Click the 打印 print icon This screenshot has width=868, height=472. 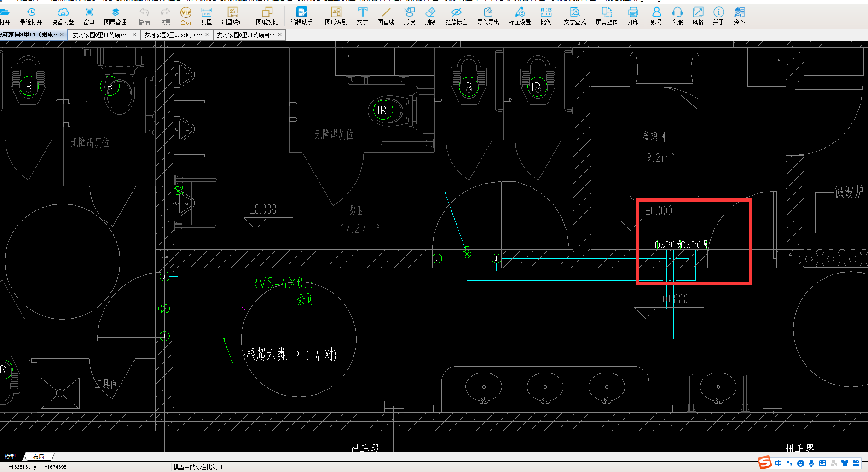[x=633, y=16]
